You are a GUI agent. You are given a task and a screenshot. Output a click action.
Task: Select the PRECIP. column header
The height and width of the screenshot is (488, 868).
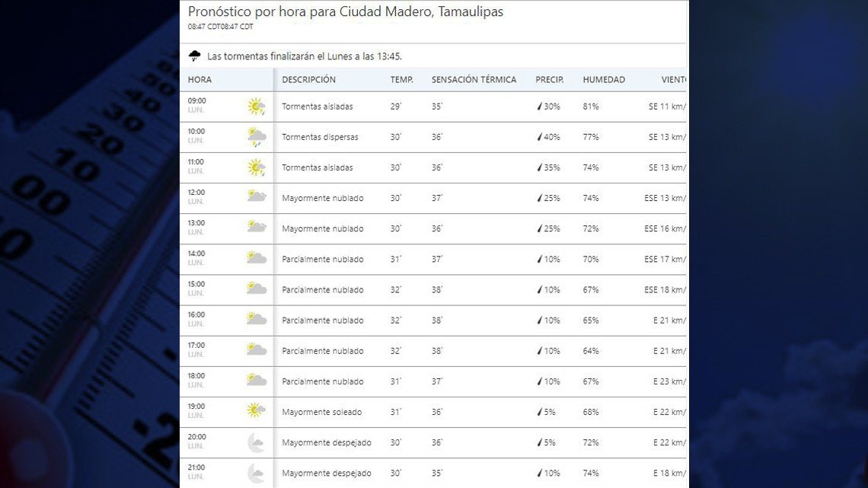(x=549, y=79)
